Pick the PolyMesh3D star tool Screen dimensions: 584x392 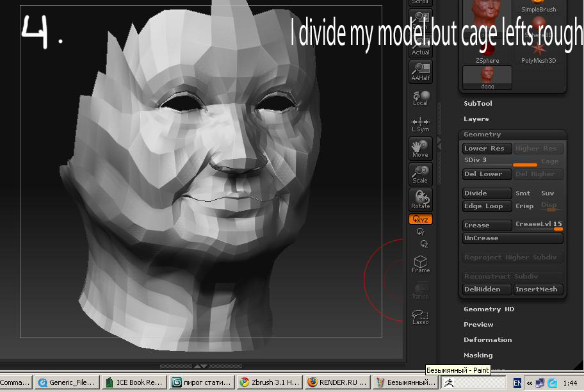(x=539, y=54)
